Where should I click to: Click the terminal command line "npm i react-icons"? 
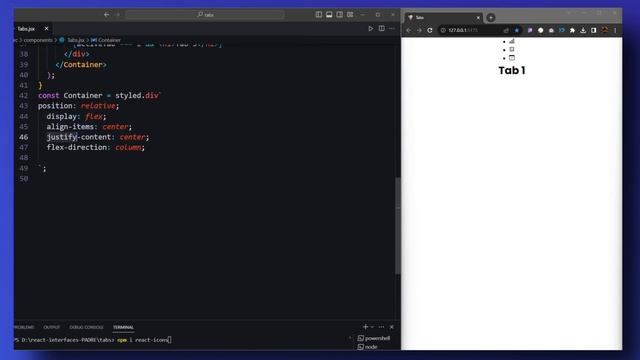144,340
